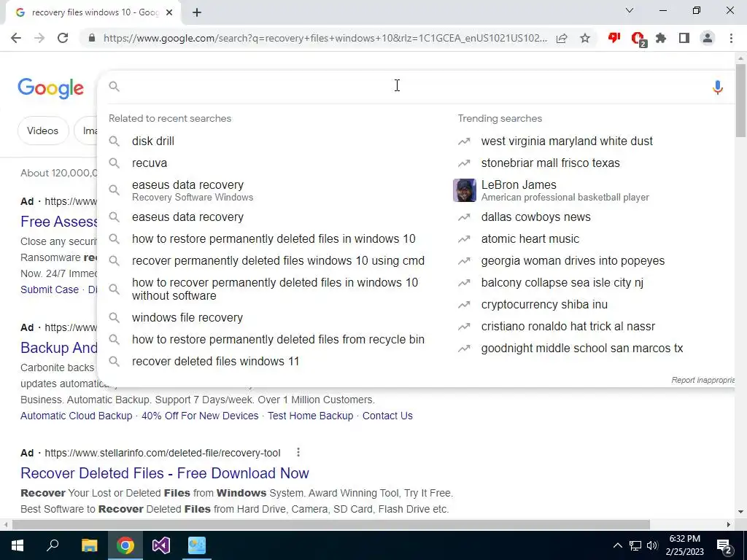Open the red thumbs-down extension icon
The width and height of the screenshot is (747, 560).
tap(614, 38)
